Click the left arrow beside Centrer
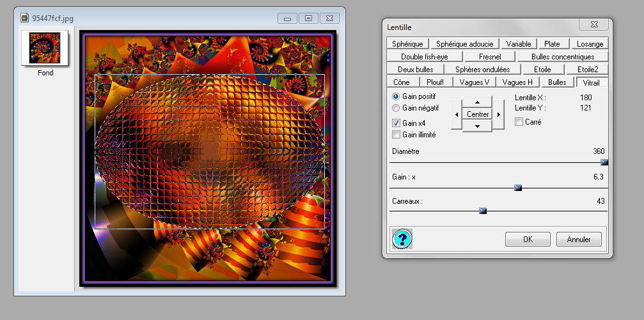Viewport: 644px width, 320px height. [x=456, y=114]
